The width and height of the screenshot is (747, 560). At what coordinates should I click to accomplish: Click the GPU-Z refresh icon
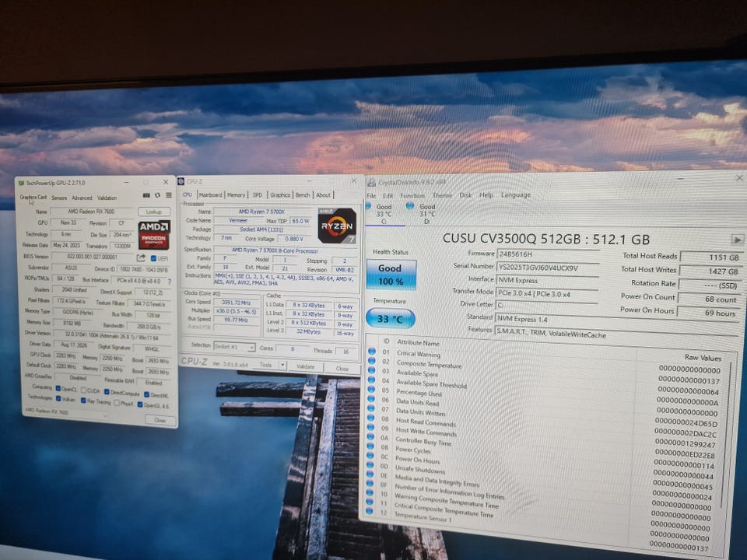click(x=158, y=195)
